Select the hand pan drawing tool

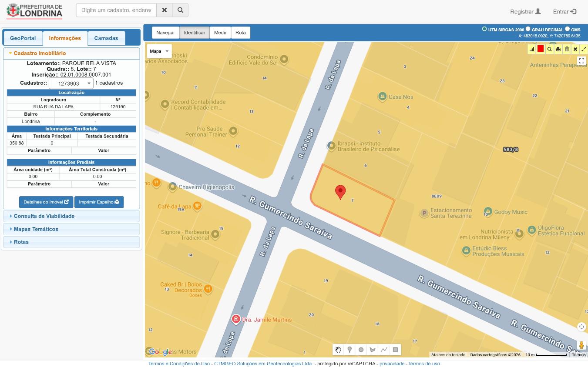(338, 350)
